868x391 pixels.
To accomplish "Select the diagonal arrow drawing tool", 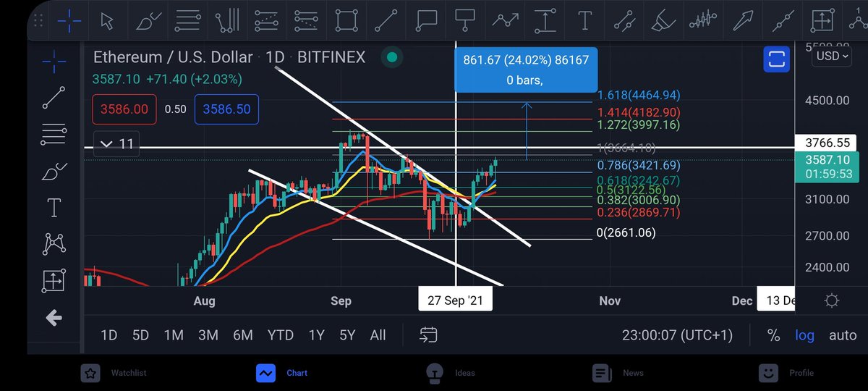I will [x=743, y=20].
